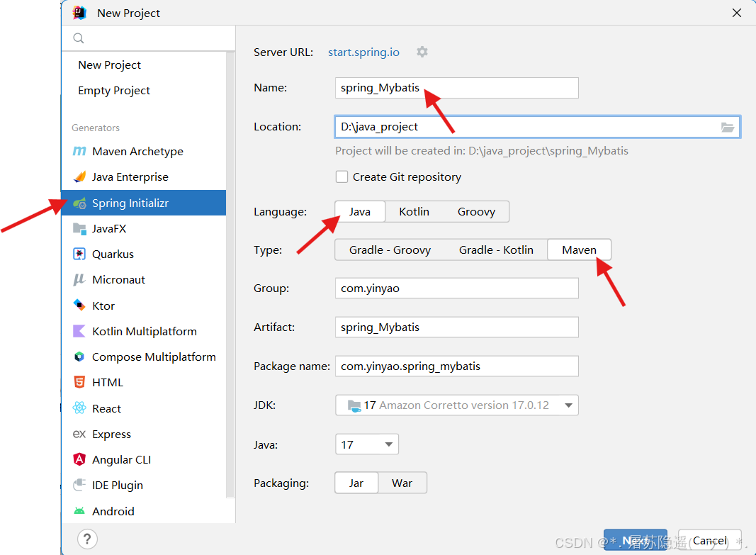This screenshot has width=756, height=555.
Task: Click the Angular CLI icon
Action: point(79,459)
